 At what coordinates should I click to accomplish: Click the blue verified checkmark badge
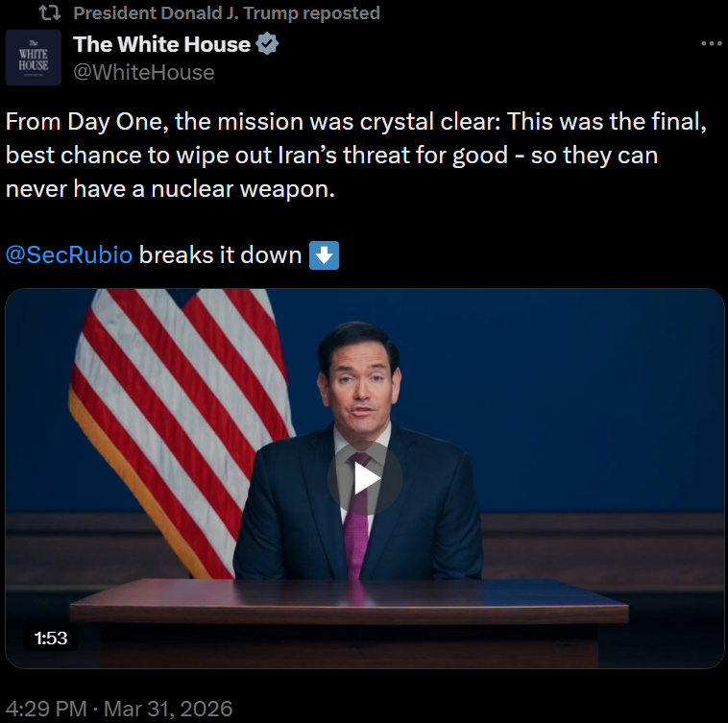pyautogui.click(x=270, y=44)
